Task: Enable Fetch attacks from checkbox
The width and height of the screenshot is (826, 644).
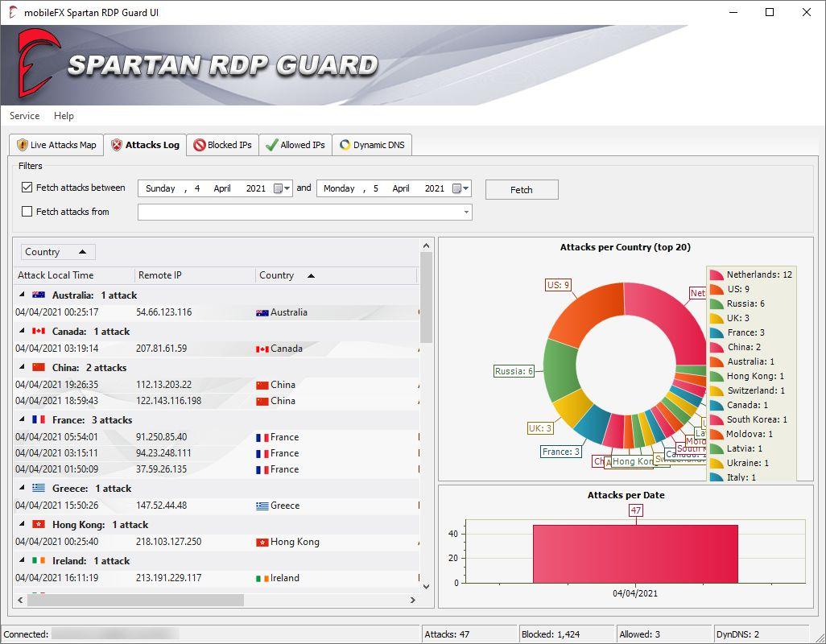Action: tap(27, 212)
